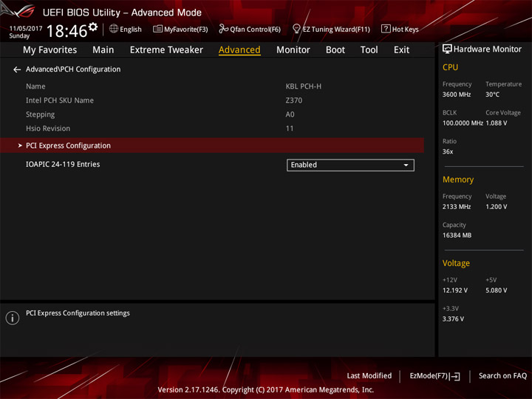Click the KBL PCH-H name value
The height and width of the screenshot is (399, 532).
(x=304, y=86)
